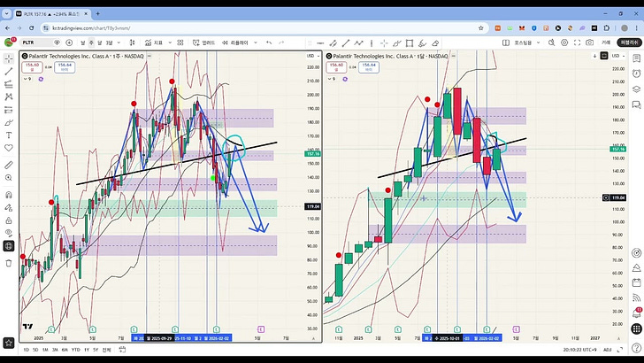The height and width of the screenshot is (363, 644).
Task: Expand left chart USD currency dropdown
Action: click(312, 56)
